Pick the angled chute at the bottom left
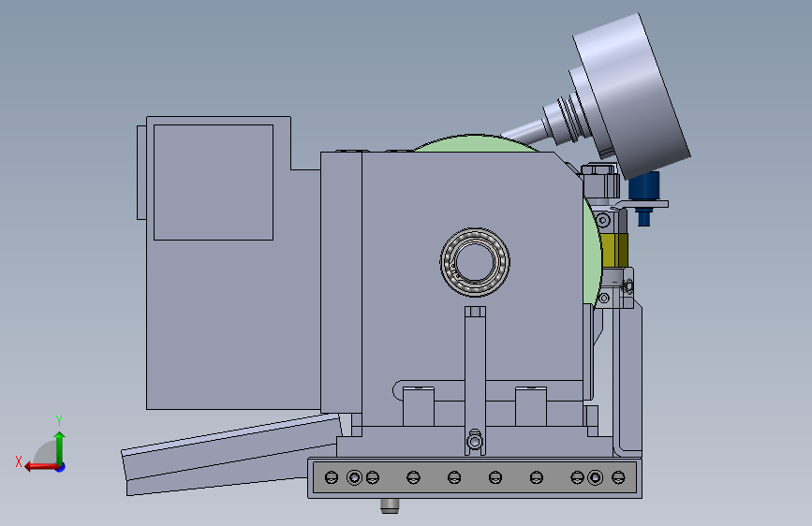 coord(231,454)
